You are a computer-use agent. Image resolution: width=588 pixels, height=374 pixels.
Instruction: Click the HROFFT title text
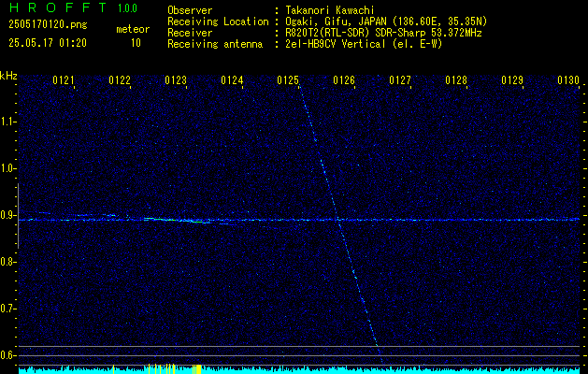58,8
